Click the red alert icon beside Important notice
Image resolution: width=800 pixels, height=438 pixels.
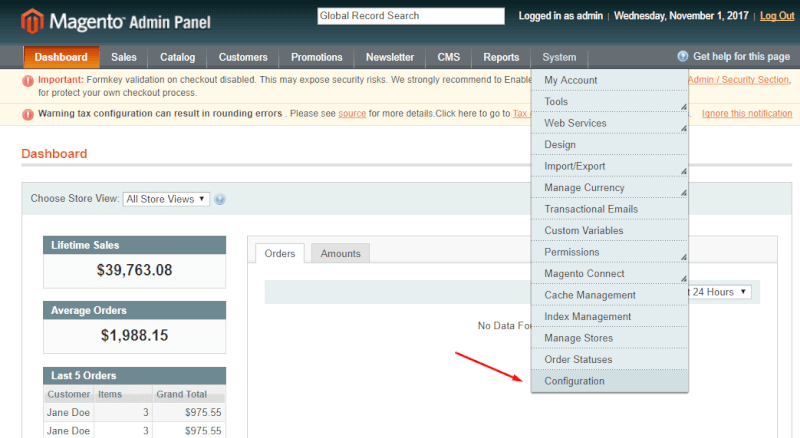(28, 81)
